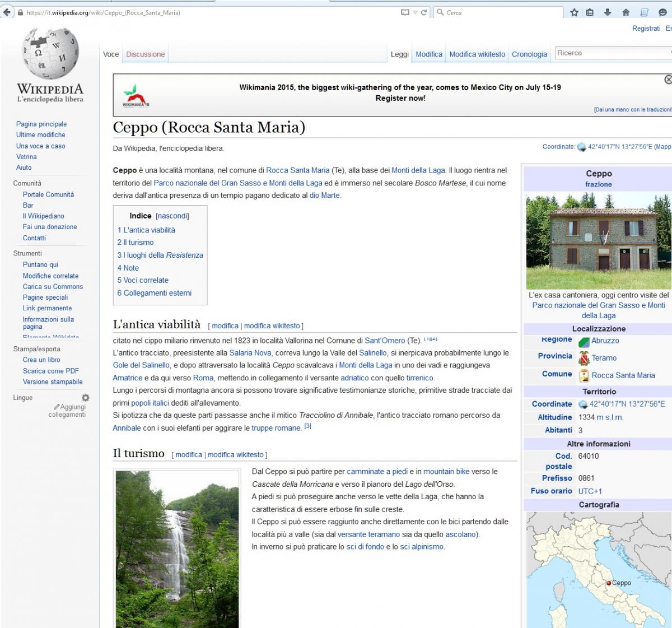This screenshot has width=672, height=628.
Task: Close the Wikimania banner with the X
Action: [668, 80]
